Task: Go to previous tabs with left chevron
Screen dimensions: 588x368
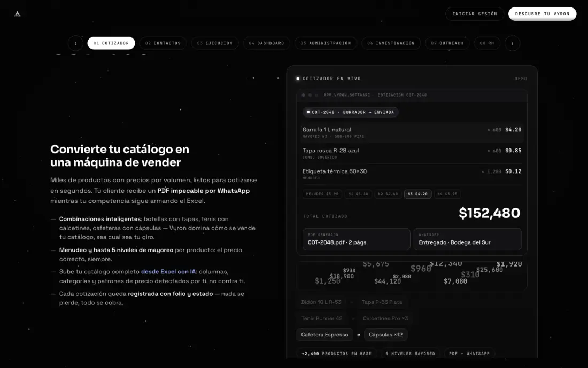Action: point(75,43)
